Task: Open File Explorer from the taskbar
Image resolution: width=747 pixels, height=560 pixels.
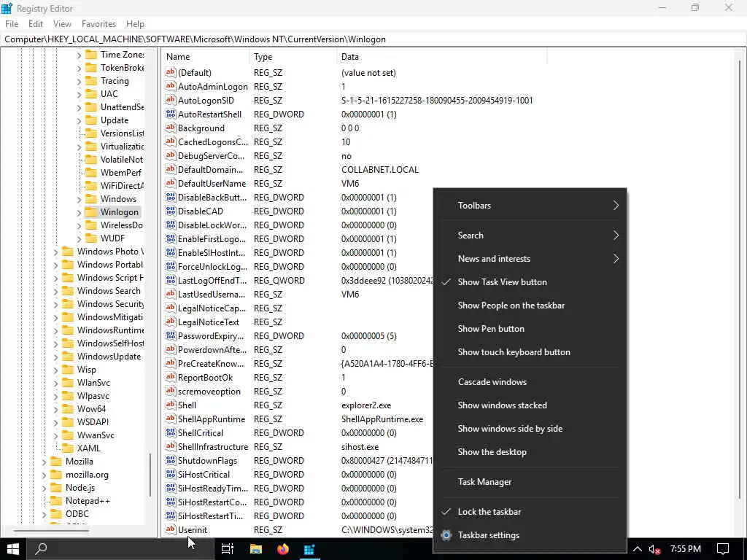Action: (x=256, y=549)
